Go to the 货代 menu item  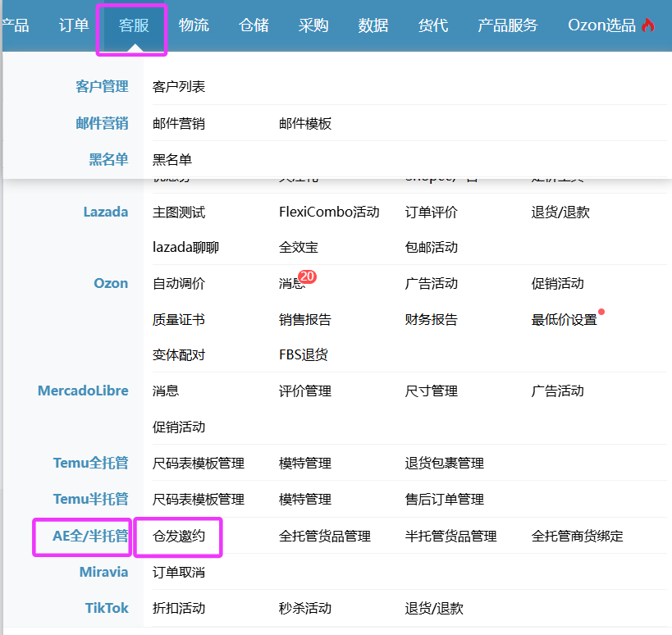[x=433, y=25]
